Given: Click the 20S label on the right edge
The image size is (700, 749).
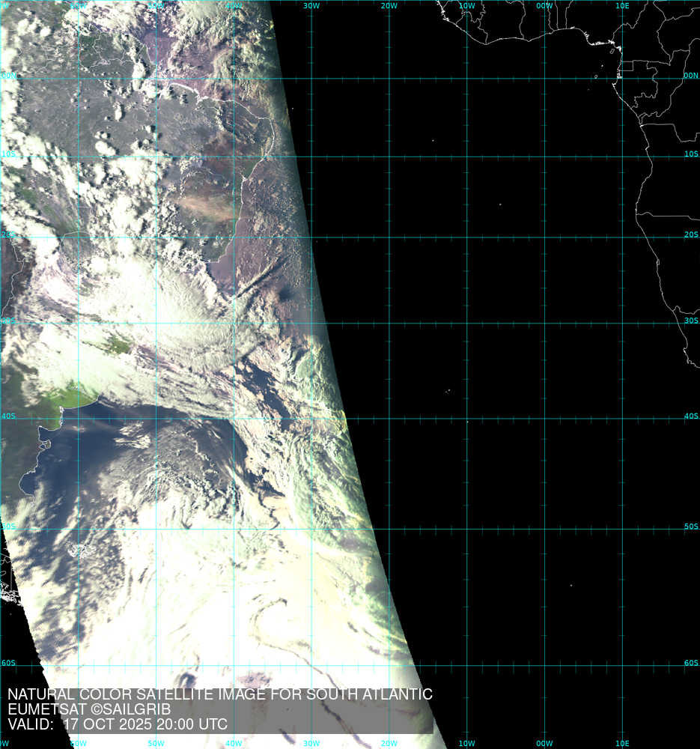Looking at the screenshot, I should tap(690, 234).
